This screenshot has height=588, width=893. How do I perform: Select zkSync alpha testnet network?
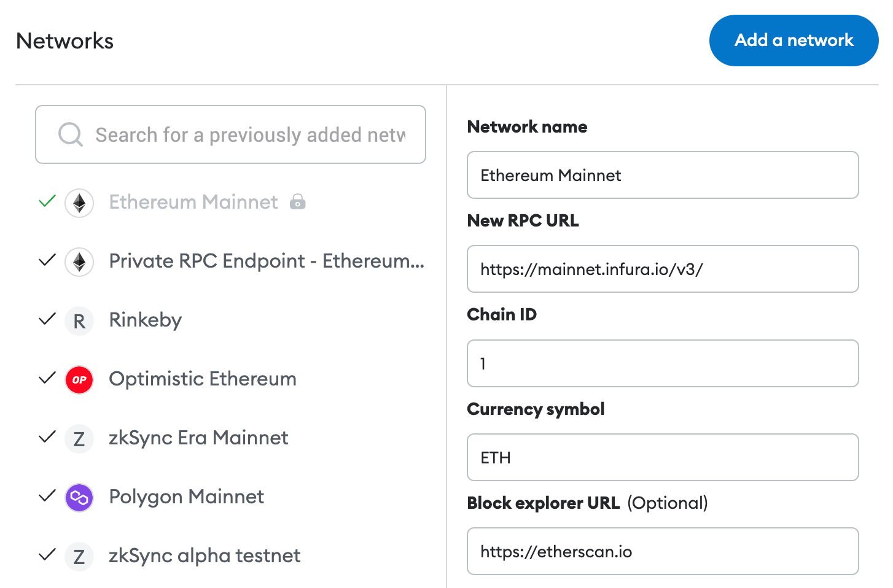pos(205,556)
